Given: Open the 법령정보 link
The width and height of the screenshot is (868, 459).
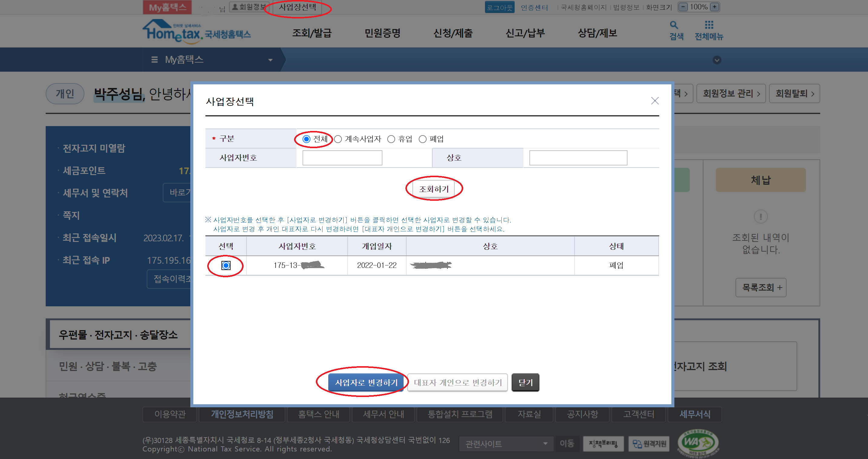Looking at the screenshot, I should coord(626,8).
